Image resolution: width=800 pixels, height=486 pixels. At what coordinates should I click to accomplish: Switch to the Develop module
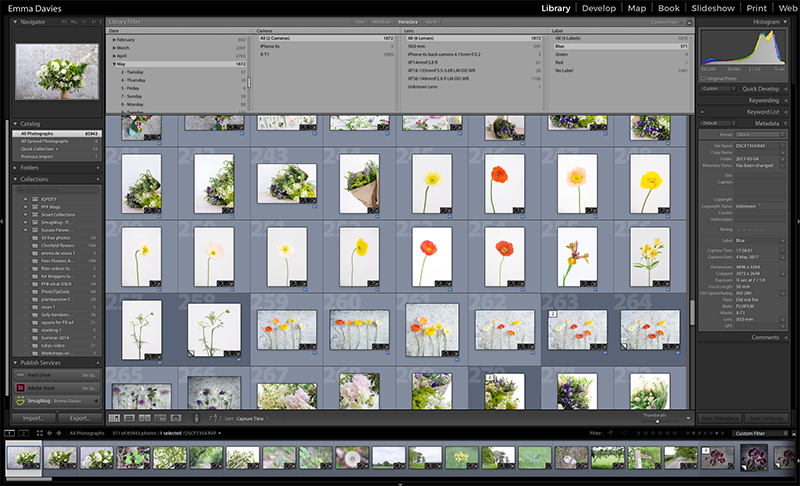(x=598, y=8)
